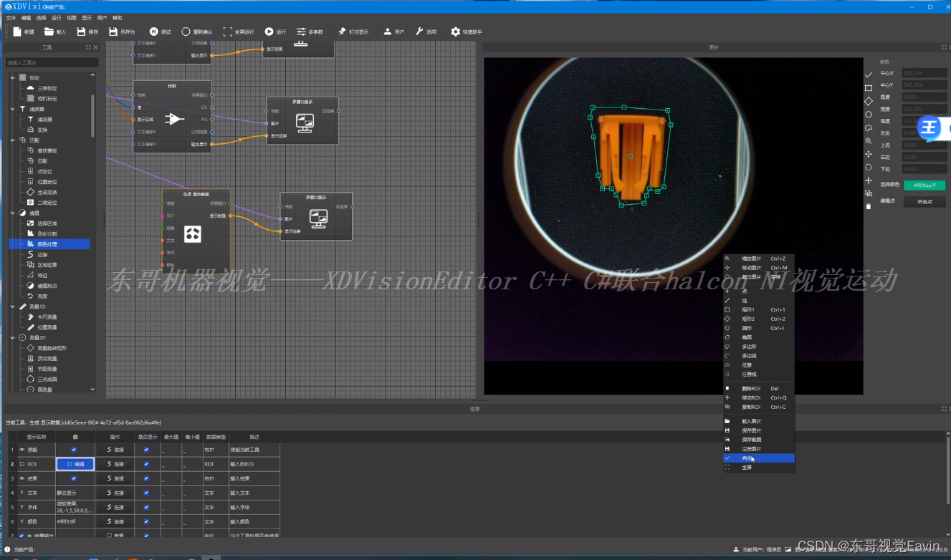Click the 保存 (save) toolbar icon
The height and width of the screenshot is (560, 951).
(x=81, y=32)
